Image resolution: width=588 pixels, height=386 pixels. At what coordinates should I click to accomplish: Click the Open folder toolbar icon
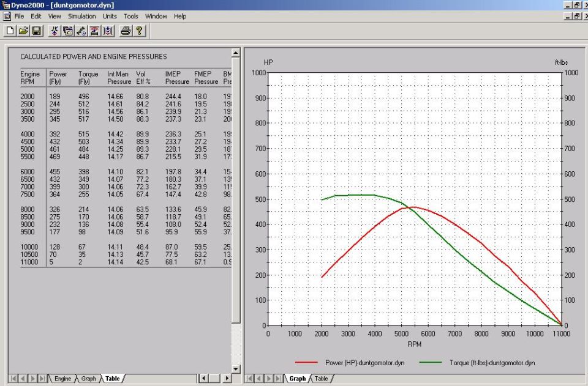pyautogui.click(x=23, y=31)
